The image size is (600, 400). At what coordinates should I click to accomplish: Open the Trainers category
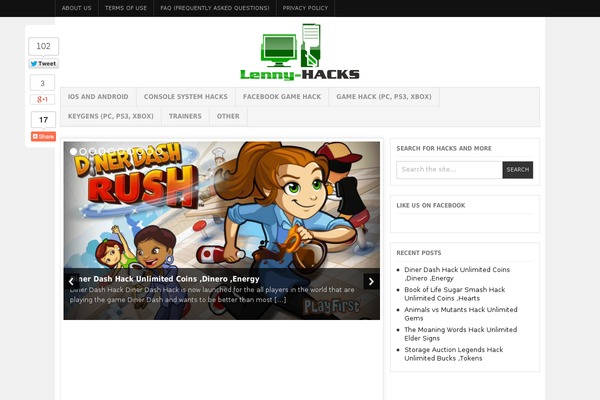click(185, 116)
